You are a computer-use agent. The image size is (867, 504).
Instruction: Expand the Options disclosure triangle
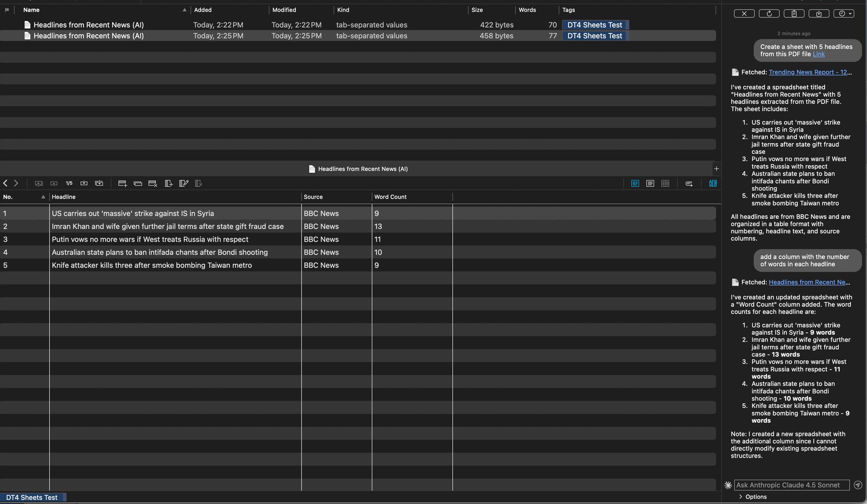click(x=741, y=497)
